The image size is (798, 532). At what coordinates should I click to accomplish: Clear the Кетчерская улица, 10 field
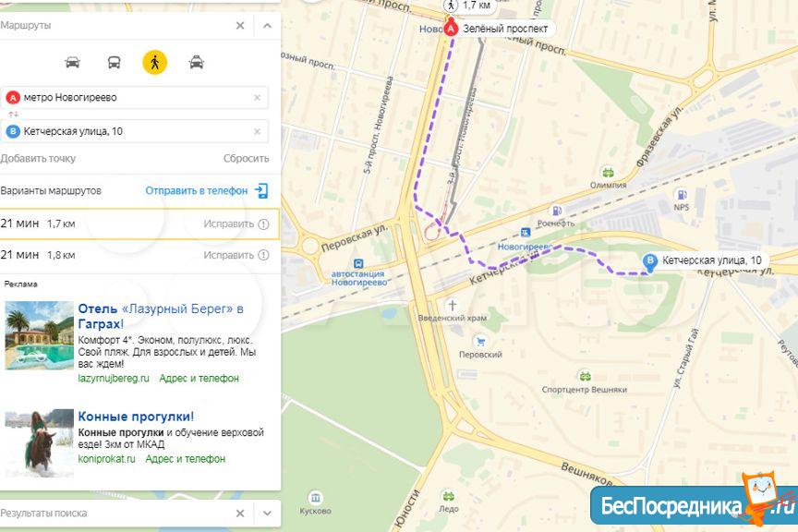click(257, 131)
